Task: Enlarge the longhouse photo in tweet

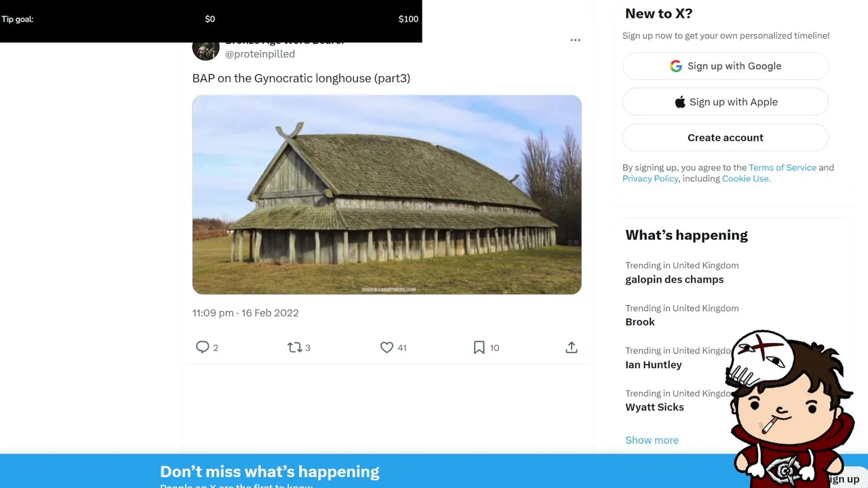Action: (387, 195)
